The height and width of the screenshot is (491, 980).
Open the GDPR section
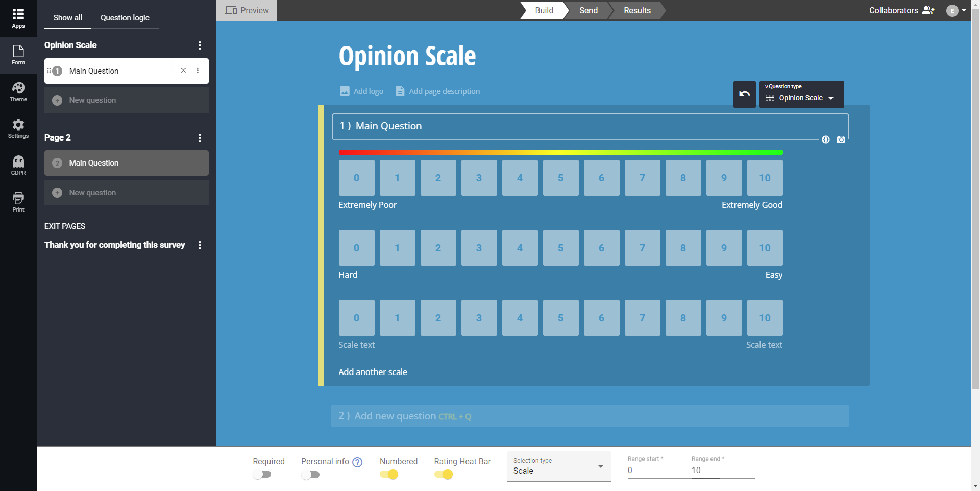18,166
